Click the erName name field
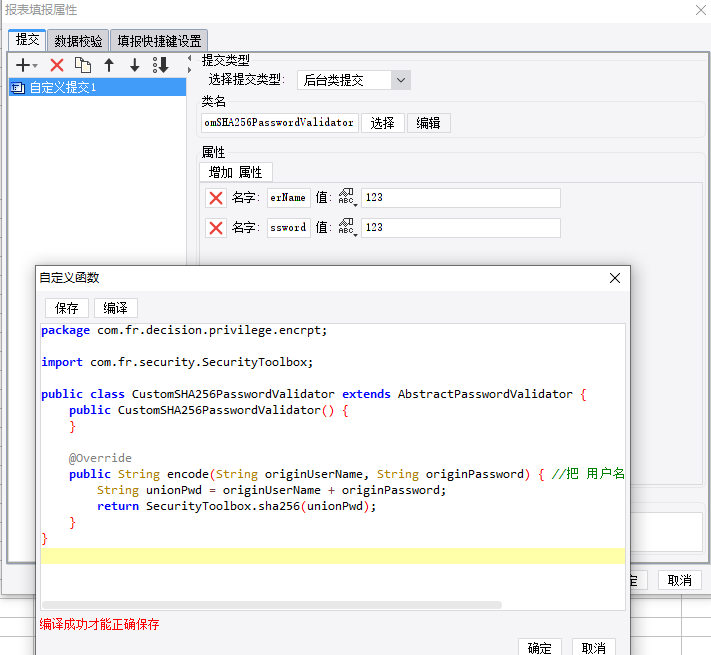Screen dimensions: 711x655 click(288, 198)
